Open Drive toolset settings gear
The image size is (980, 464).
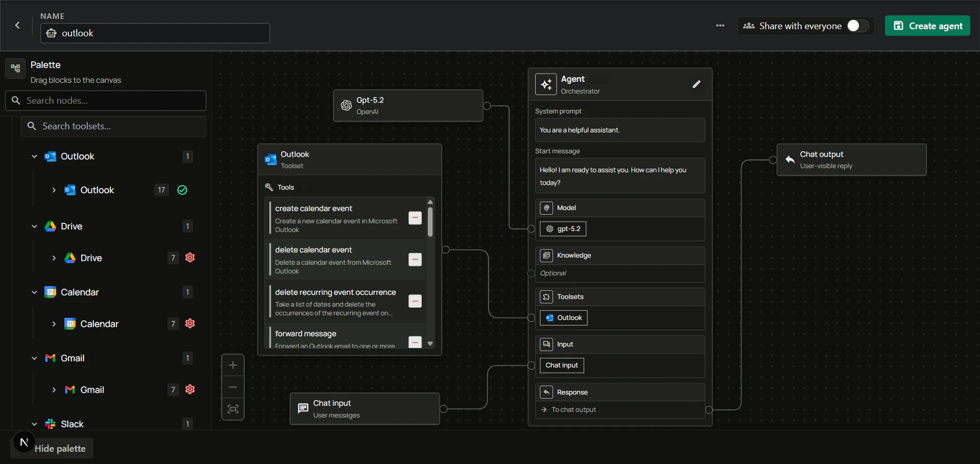[189, 258]
